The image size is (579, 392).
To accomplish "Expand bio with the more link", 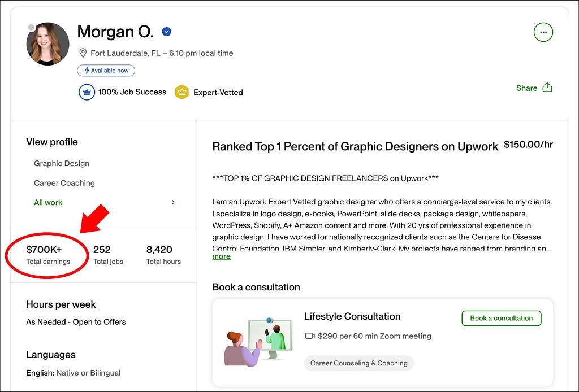I will pyautogui.click(x=221, y=256).
